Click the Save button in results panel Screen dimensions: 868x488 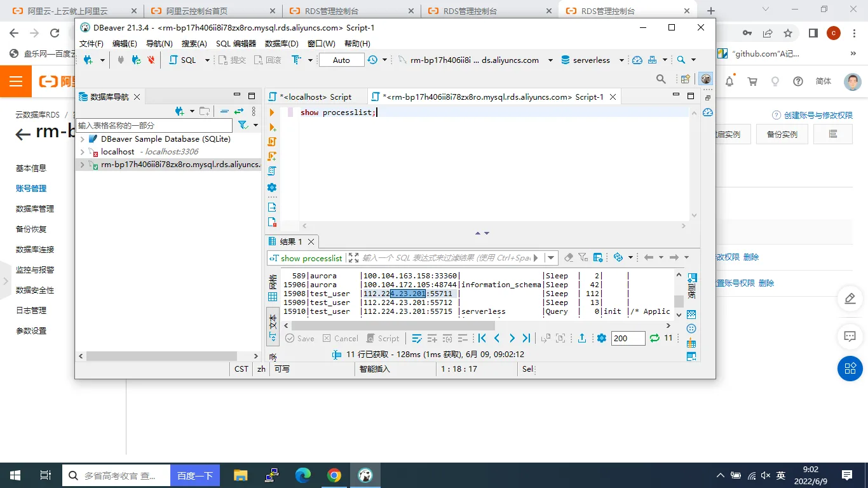[300, 338]
